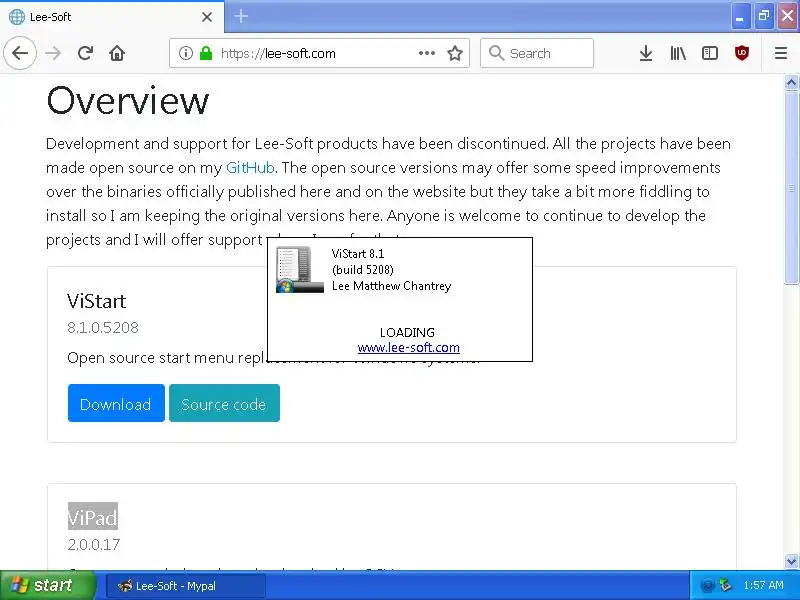800x600 pixels.
Task: Click the green padlock security icon
Action: [x=206, y=53]
